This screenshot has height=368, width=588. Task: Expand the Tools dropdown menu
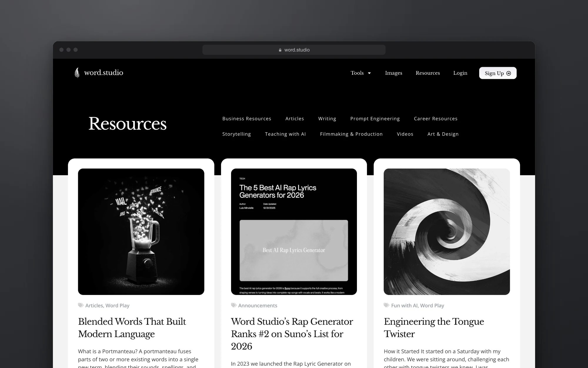pos(361,73)
